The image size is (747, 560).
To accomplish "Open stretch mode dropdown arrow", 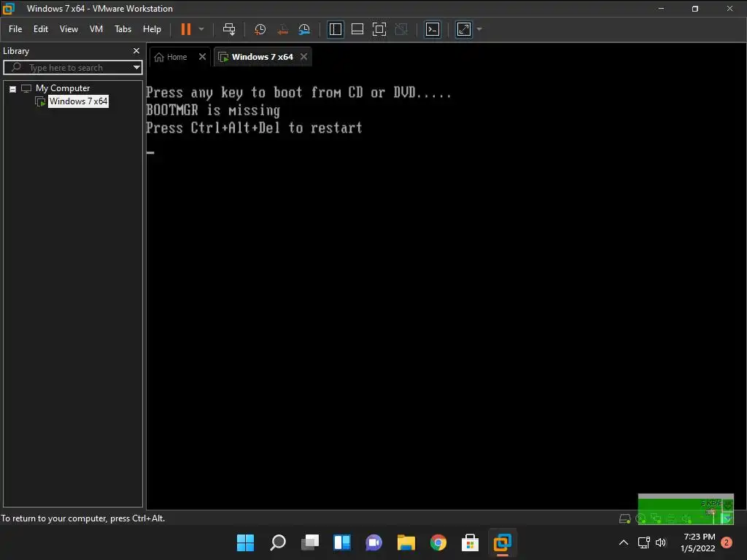I will [x=479, y=29].
